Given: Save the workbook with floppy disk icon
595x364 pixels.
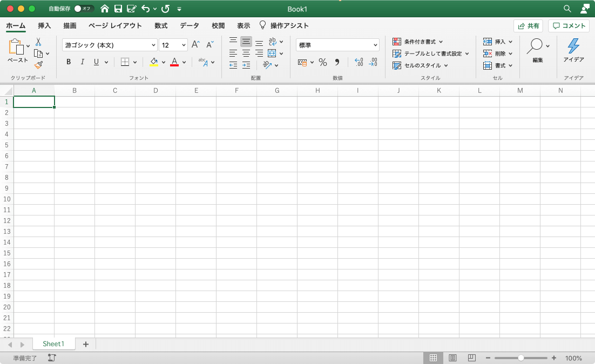Looking at the screenshot, I should [118, 8].
